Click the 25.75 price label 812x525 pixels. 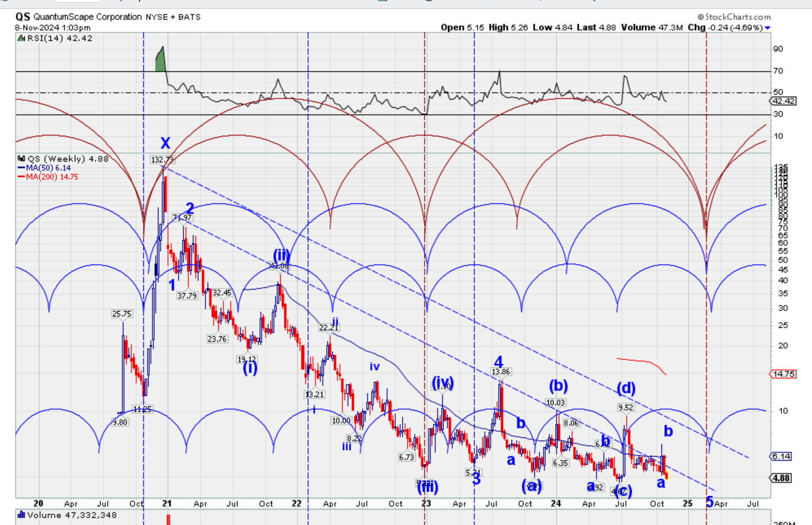[x=122, y=314]
